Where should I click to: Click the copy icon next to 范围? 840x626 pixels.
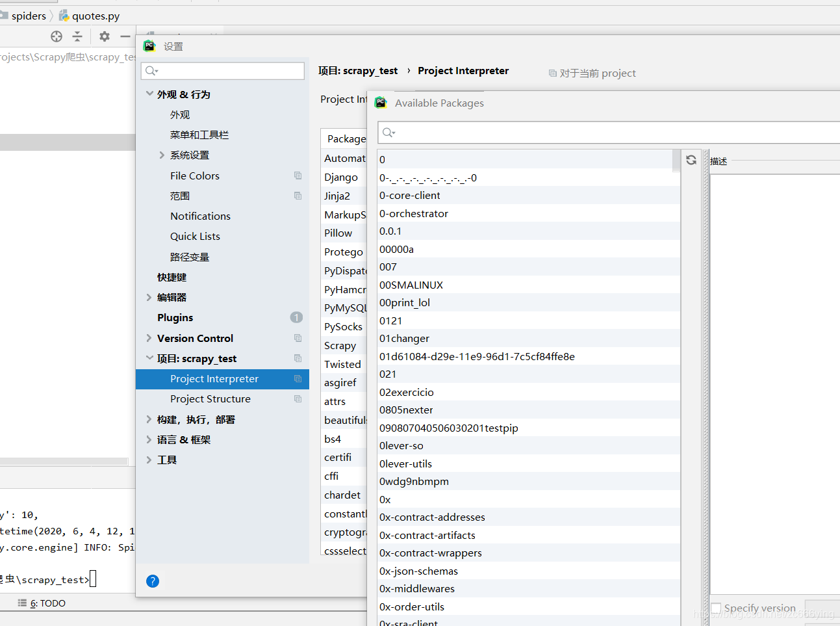point(298,196)
